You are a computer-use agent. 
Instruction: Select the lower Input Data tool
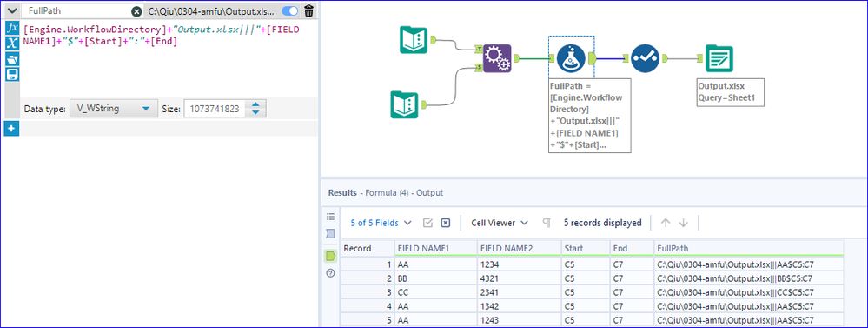click(405, 104)
